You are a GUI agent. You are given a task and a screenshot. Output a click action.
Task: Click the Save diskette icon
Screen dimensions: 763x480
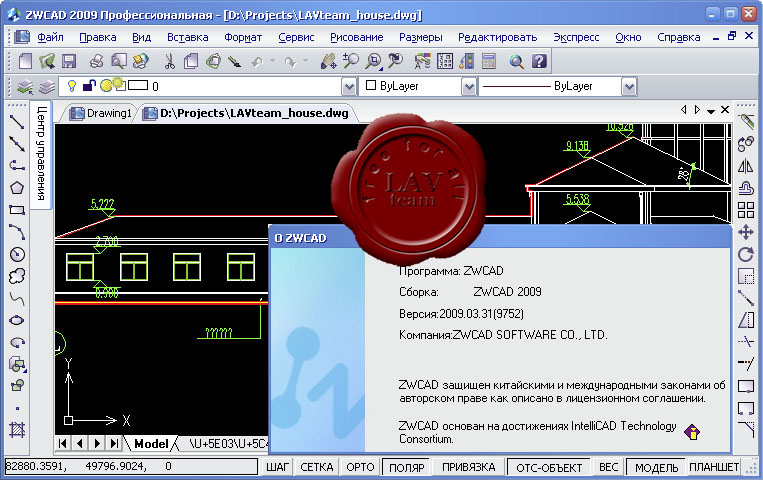pyautogui.click(x=69, y=61)
